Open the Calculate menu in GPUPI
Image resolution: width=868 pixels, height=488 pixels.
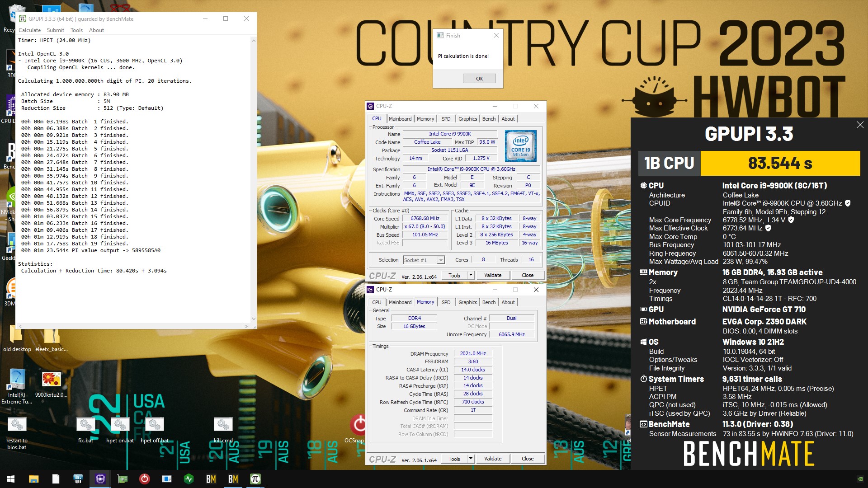click(x=29, y=30)
